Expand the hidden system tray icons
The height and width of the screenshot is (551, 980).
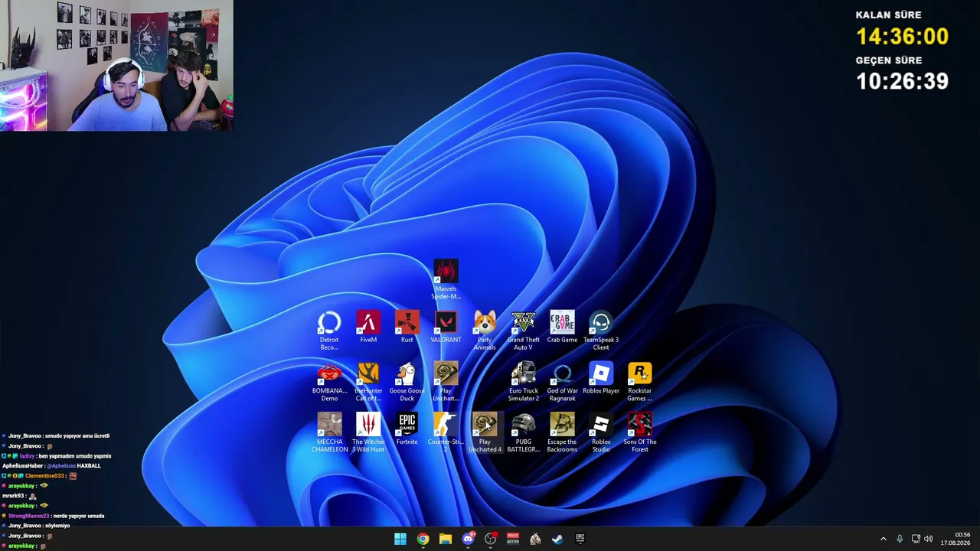tap(883, 539)
